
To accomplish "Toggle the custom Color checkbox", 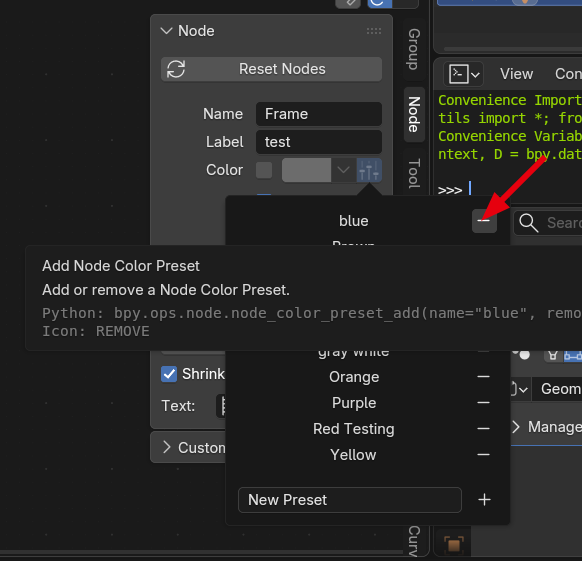I will [x=264, y=170].
